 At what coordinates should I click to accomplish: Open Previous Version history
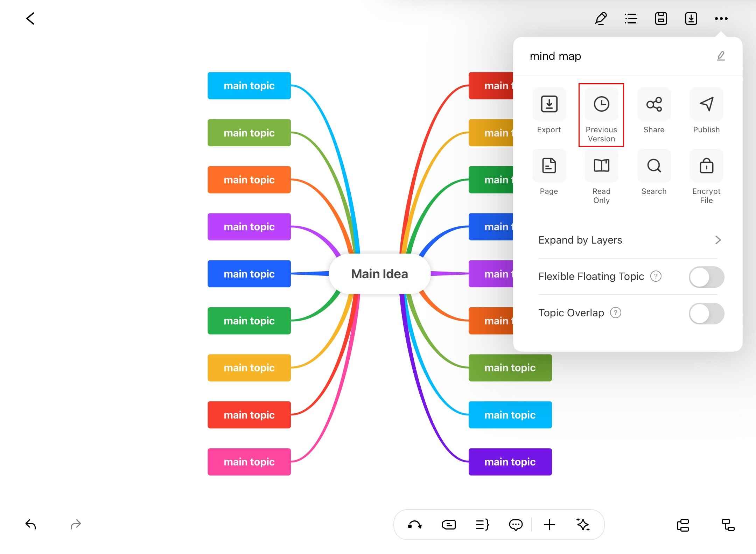[601, 104]
